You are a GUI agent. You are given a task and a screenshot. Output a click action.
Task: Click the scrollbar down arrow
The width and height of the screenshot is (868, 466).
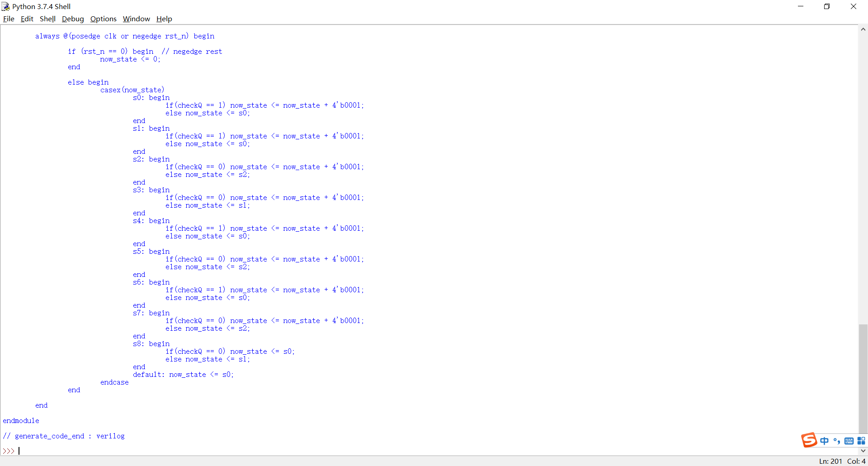[863, 451]
